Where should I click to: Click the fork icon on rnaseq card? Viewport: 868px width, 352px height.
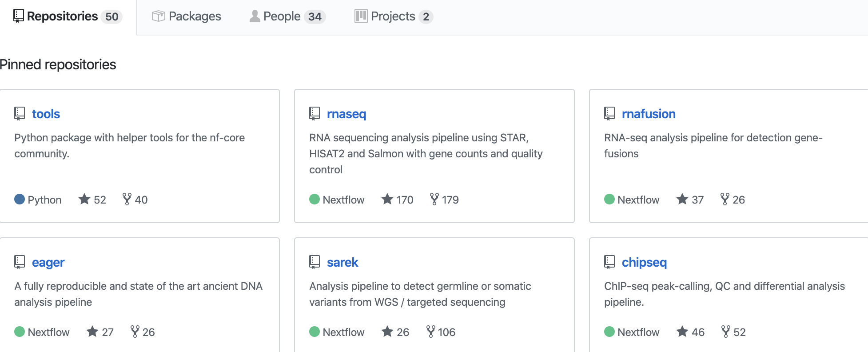pos(434,199)
